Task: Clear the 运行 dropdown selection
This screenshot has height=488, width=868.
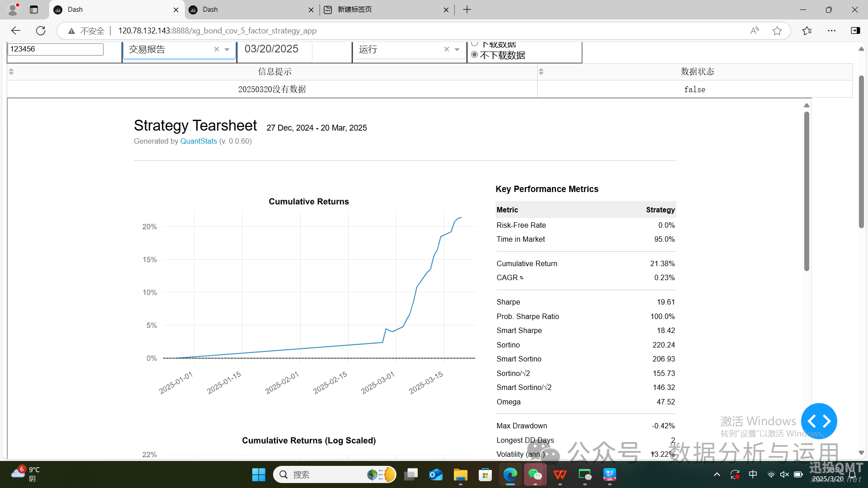Action: click(x=447, y=49)
